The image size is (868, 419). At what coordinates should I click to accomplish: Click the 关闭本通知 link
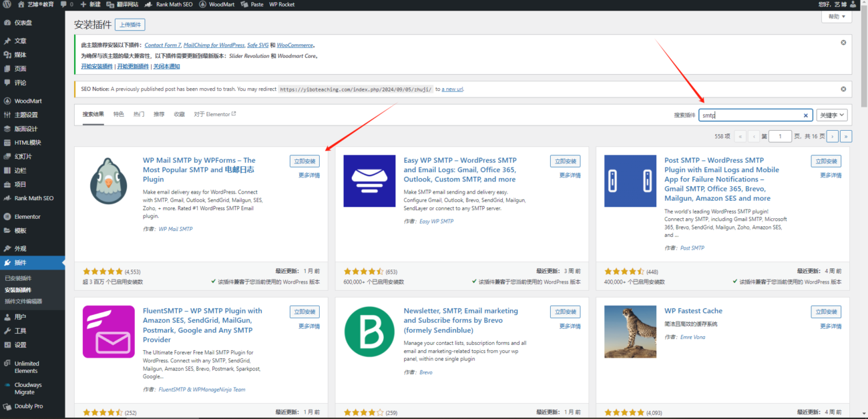(166, 67)
